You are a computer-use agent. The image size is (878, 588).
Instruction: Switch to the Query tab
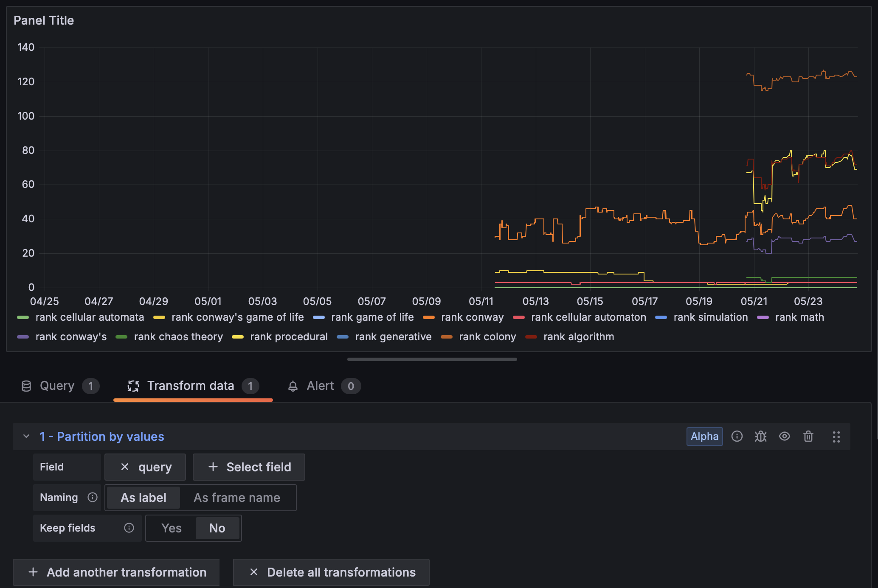pos(57,386)
